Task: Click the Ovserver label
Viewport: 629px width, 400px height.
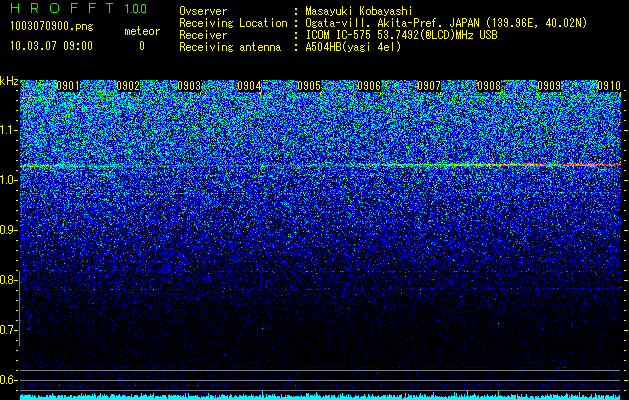Action: [x=203, y=11]
